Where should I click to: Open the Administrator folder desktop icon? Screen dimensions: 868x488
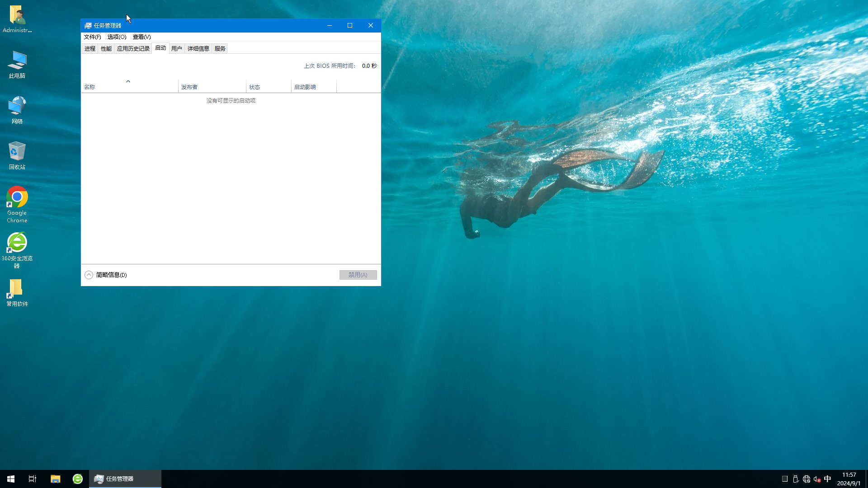click(17, 19)
